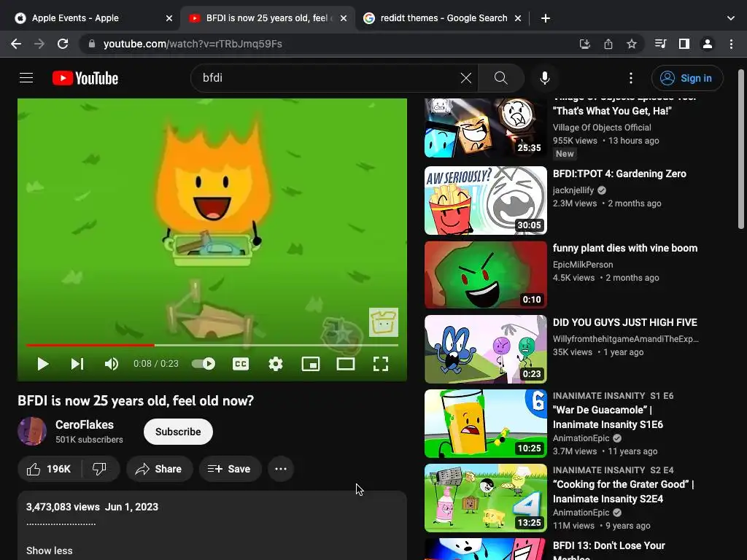This screenshot has height=560, width=747.
Task: Enter full screen mode
Action: click(x=380, y=364)
